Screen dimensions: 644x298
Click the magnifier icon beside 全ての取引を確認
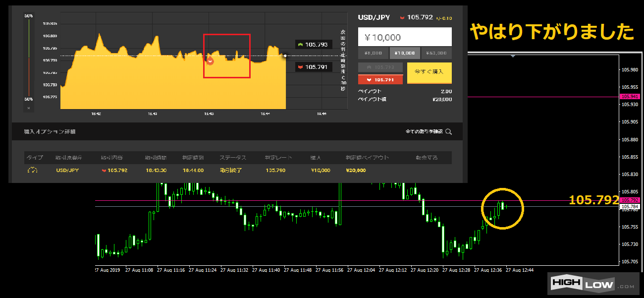tap(448, 132)
